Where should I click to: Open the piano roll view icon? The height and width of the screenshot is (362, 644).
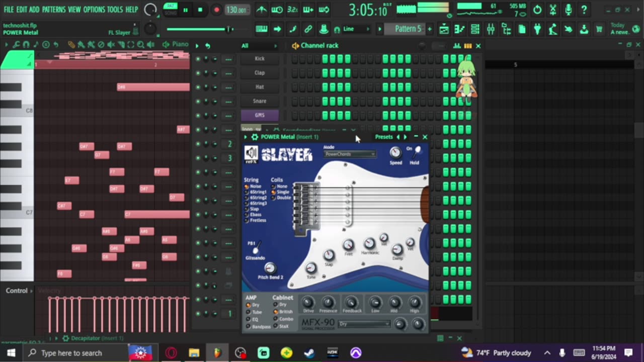[459, 29]
